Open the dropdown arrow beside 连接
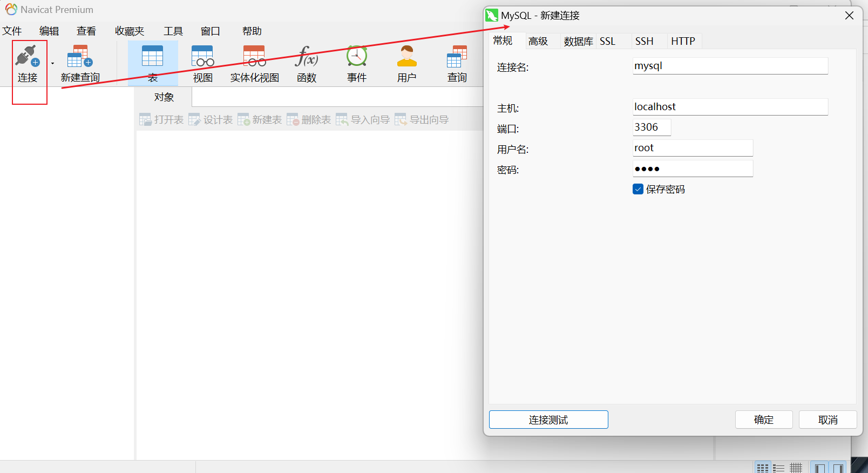The width and height of the screenshot is (868, 473). pyautogui.click(x=52, y=64)
